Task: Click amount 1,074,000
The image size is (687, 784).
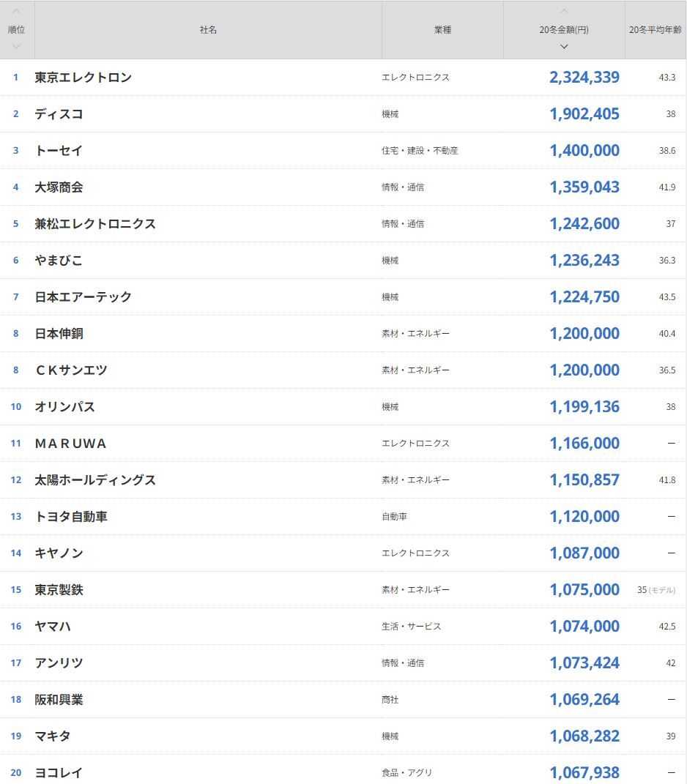Action: pos(584,626)
